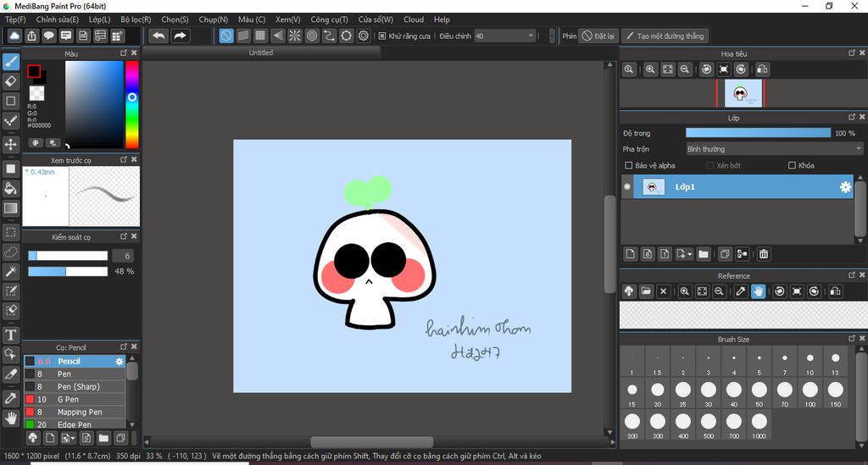
Task: Toggle the Khử răng cưa checkbox
Action: pos(382,36)
